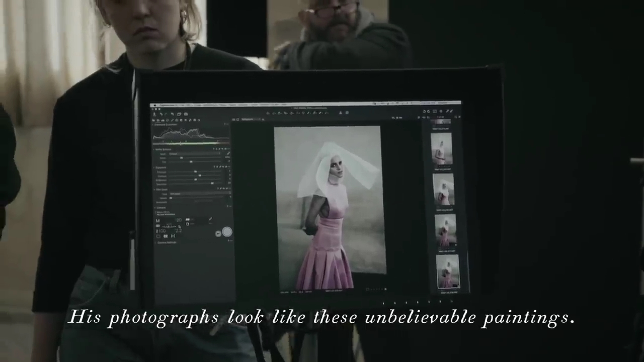This screenshot has height=362, width=644.
Task: Open the film curve dropdown in panel
Action: point(199,194)
